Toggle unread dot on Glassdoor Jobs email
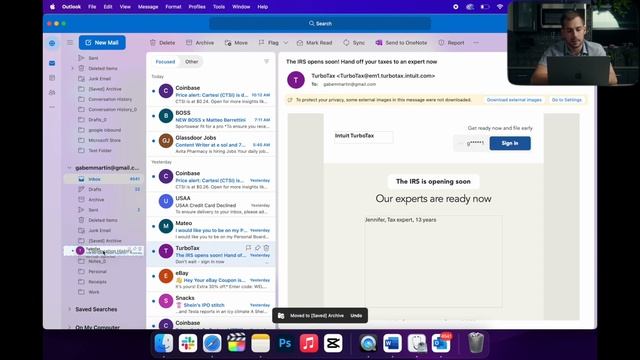This screenshot has height=360, width=640. 153,141
